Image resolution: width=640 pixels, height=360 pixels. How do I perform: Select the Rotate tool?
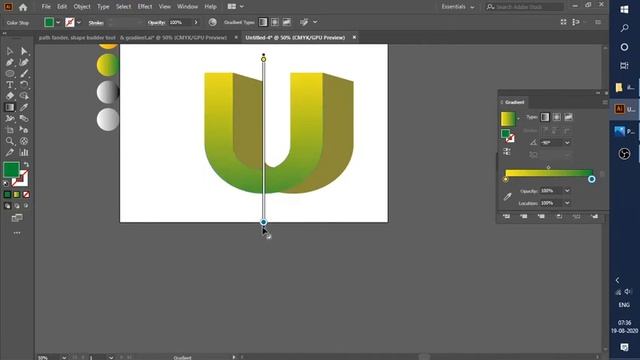pos(24,85)
